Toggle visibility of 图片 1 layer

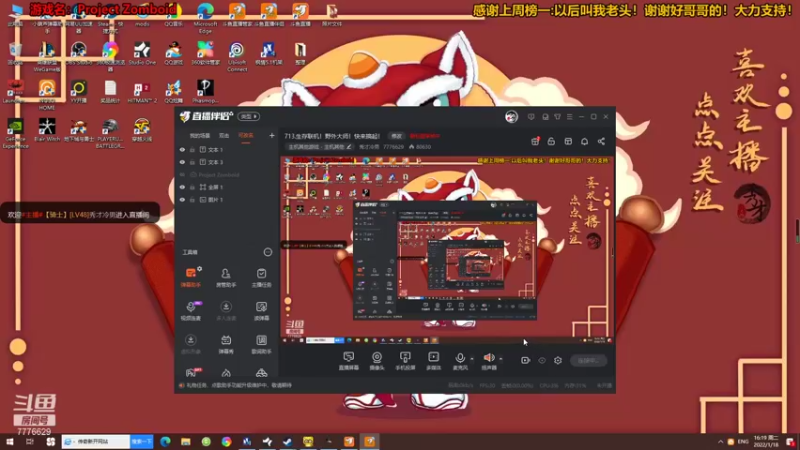182,200
